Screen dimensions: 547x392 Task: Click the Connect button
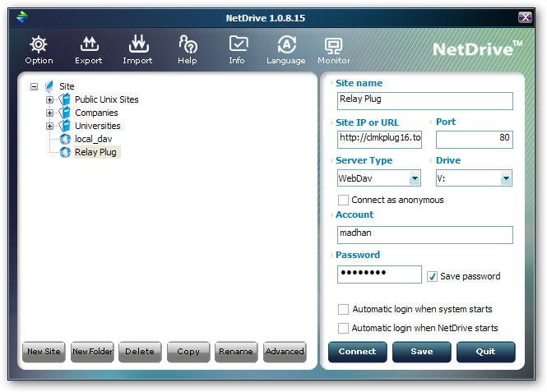tap(357, 352)
